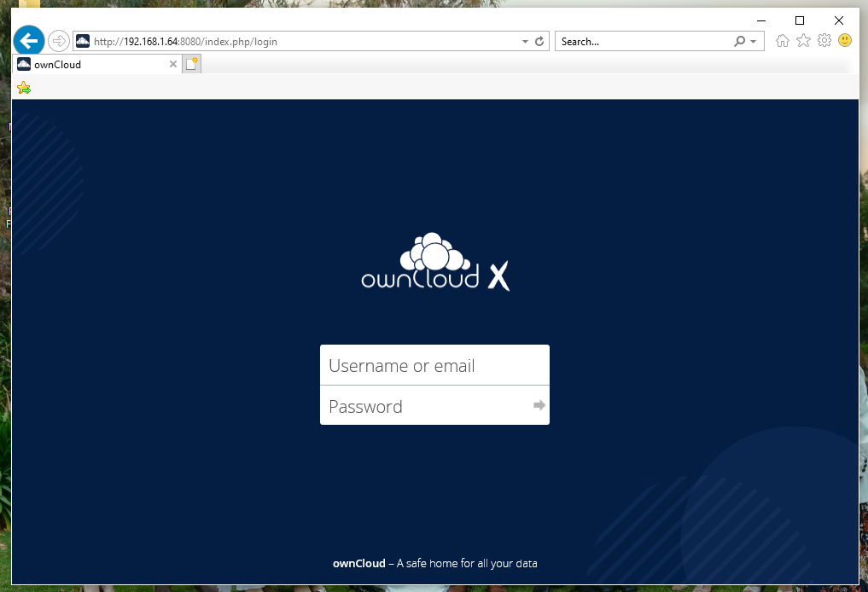The image size is (868, 592).
Task: Submit login with the arrow in the password field
Action: (x=539, y=406)
